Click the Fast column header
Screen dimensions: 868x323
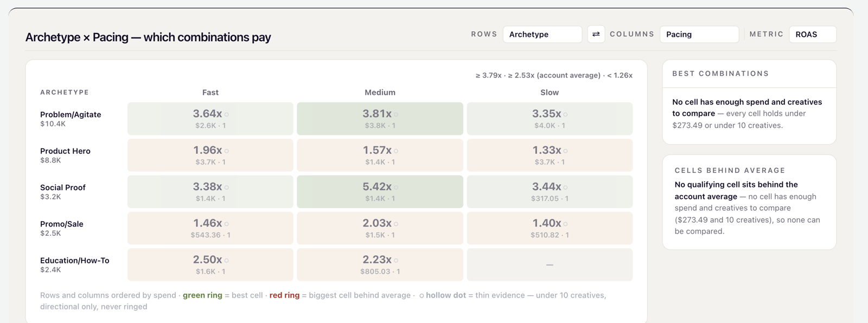click(x=210, y=93)
